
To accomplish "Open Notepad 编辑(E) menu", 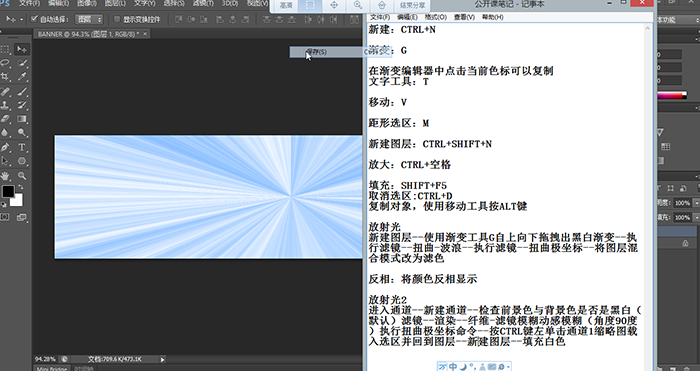I will [x=407, y=17].
